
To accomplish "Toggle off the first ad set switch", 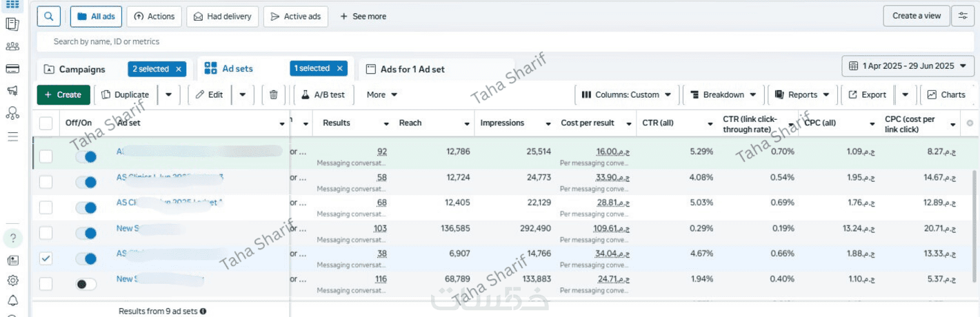I will [86, 156].
